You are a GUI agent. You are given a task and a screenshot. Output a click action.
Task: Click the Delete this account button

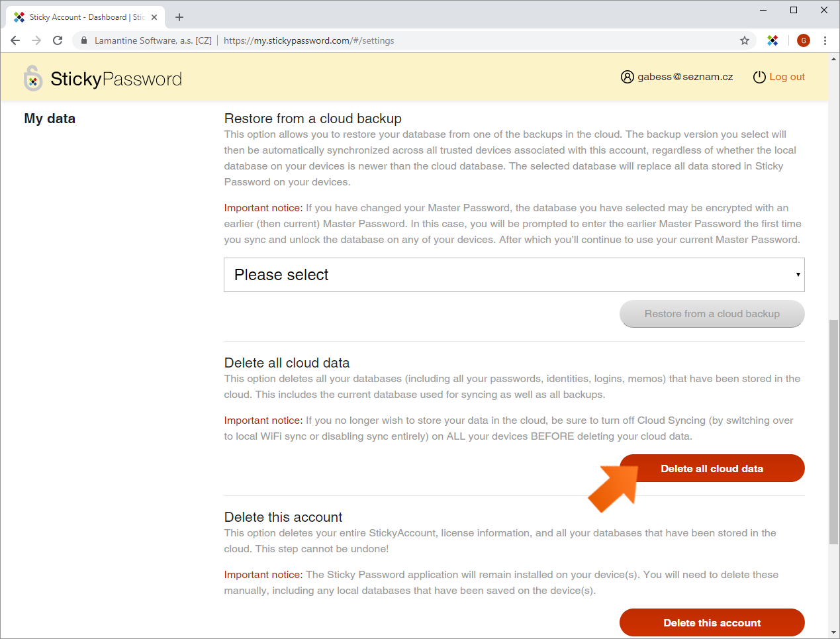coord(712,622)
